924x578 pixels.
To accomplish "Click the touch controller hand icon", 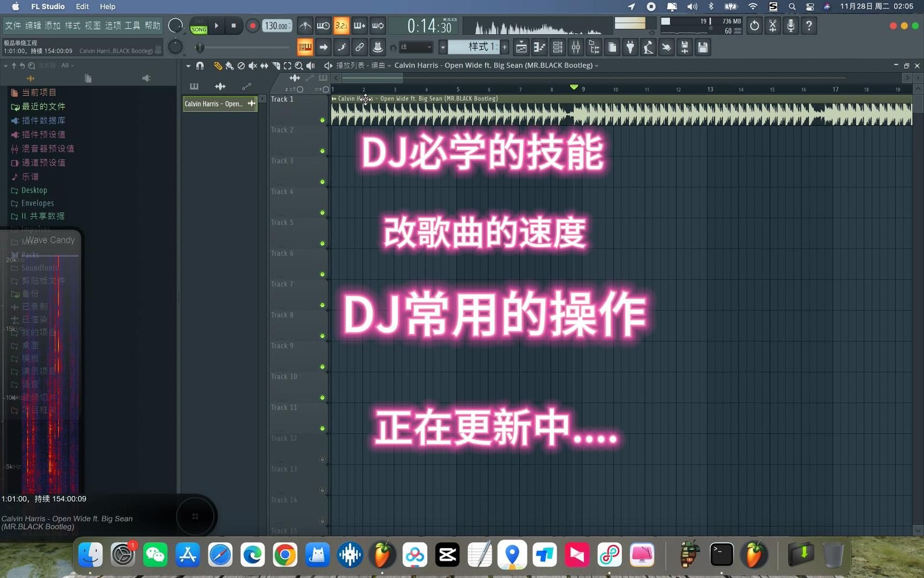I will [x=666, y=47].
